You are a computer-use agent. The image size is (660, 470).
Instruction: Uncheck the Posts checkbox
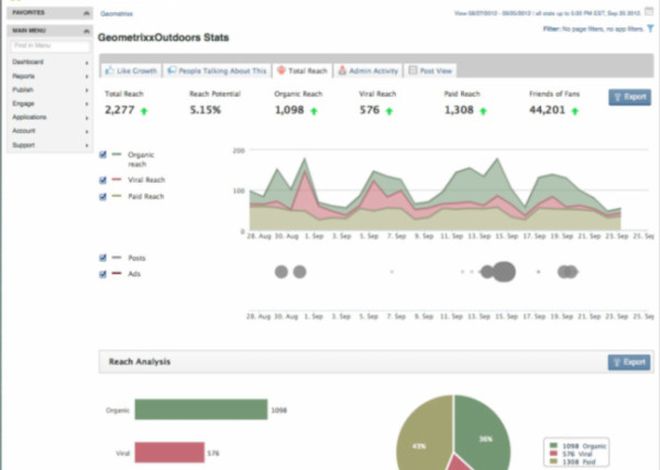[x=103, y=258]
